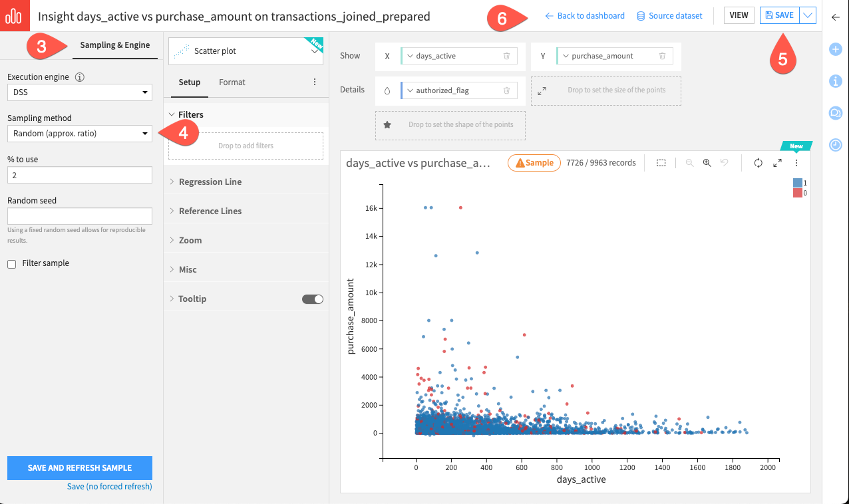The image size is (849, 504).
Task: Click the VIEW button
Action: coord(739,15)
